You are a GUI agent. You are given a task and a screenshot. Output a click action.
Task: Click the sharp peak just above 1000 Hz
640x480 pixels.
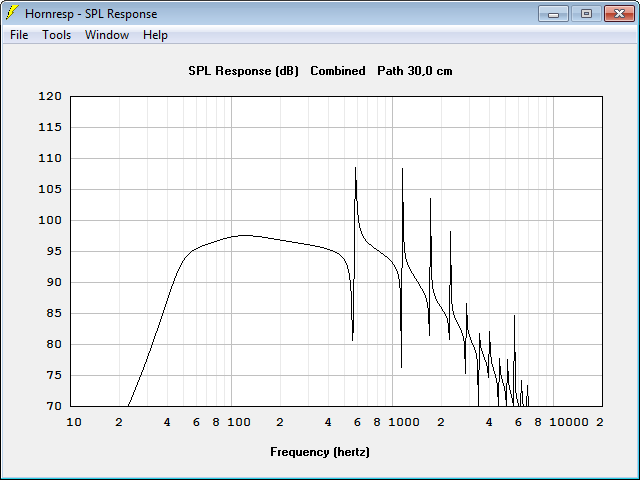click(x=402, y=169)
